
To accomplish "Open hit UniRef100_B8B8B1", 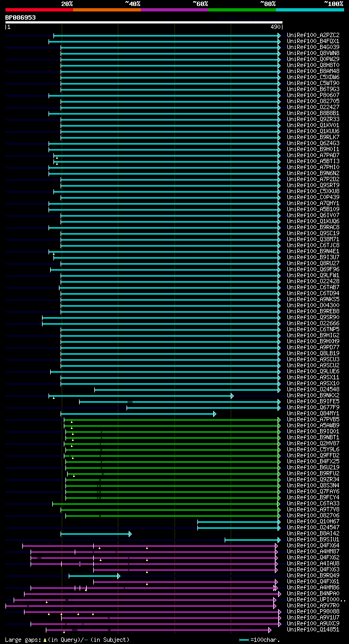I will [x=313, y=114].
